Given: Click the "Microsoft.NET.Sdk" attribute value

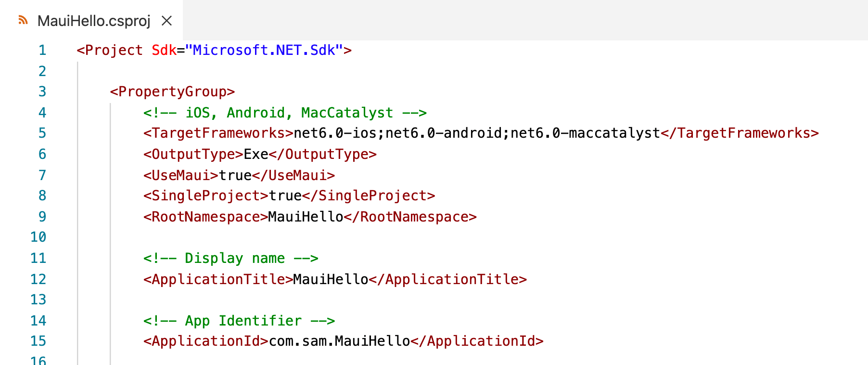Looking at the screenshot, I should click(x=264, y=50).
